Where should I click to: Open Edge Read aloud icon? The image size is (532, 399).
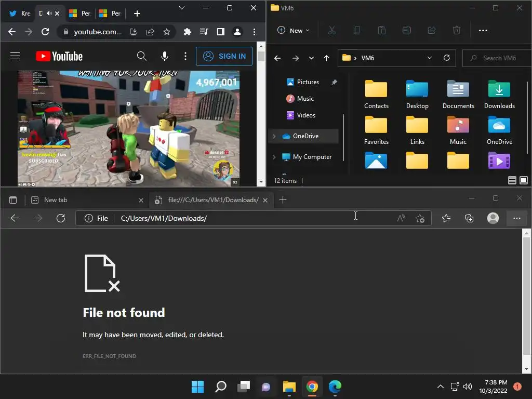401,218
